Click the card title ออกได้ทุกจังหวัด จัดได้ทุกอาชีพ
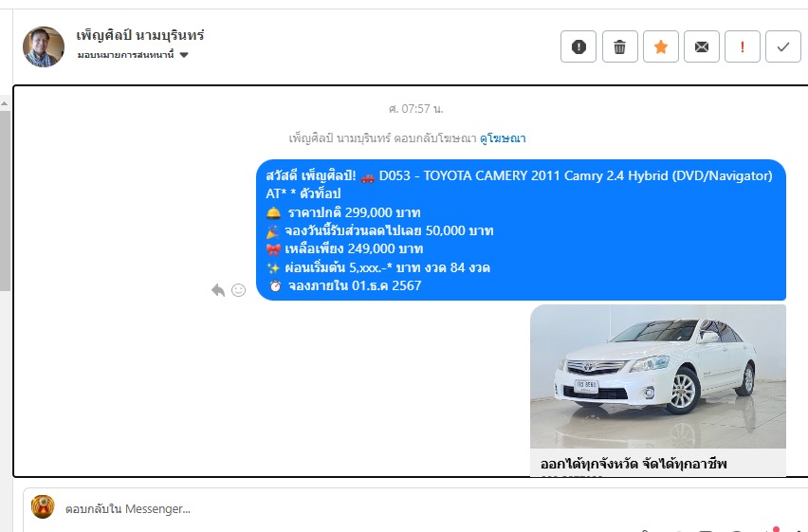The width and height of the screenshot is (808, 532). [634, 464]
